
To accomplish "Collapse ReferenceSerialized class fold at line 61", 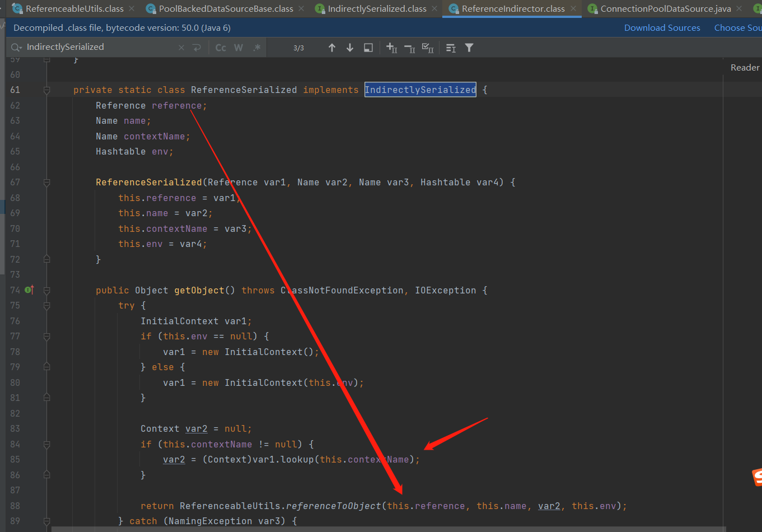I will point(47,90).
